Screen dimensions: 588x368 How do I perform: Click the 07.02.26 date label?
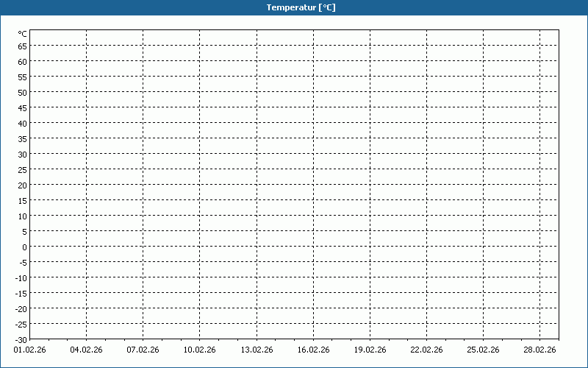[143, 350]
